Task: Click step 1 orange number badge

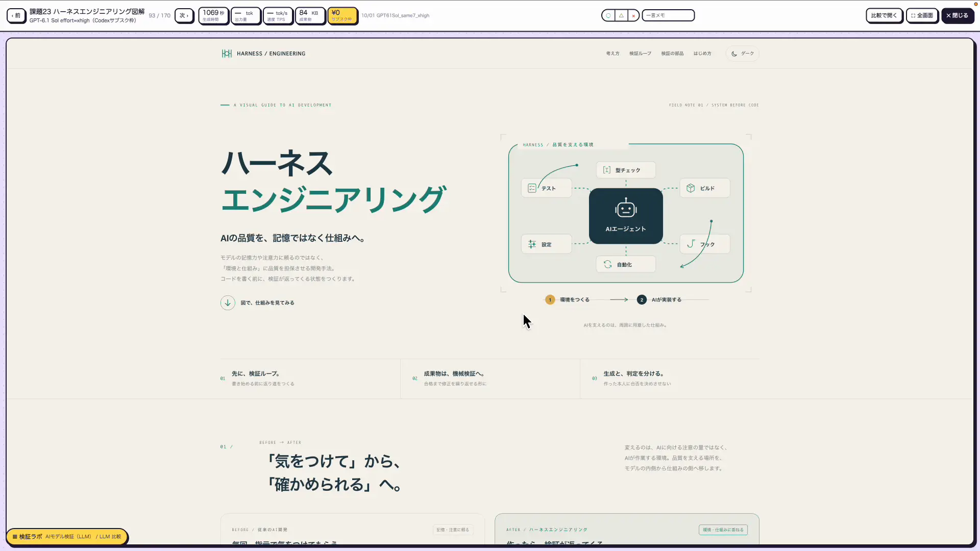Action: click(550, 299)
